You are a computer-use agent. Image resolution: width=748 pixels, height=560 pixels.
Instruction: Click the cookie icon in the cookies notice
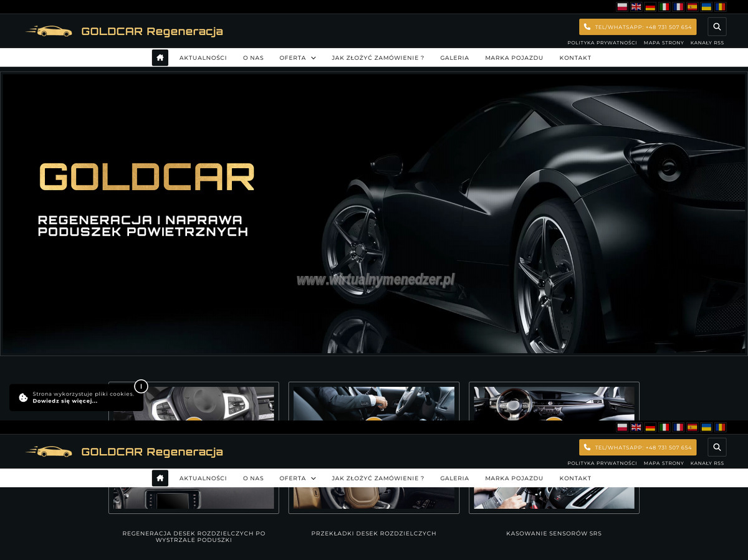coord(23,397)
